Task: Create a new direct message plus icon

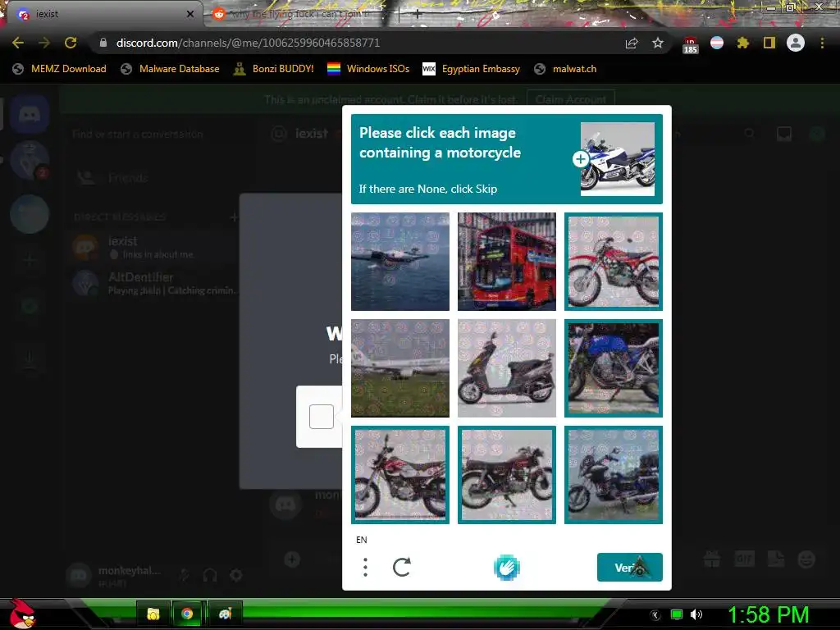Action: point(234,217)
